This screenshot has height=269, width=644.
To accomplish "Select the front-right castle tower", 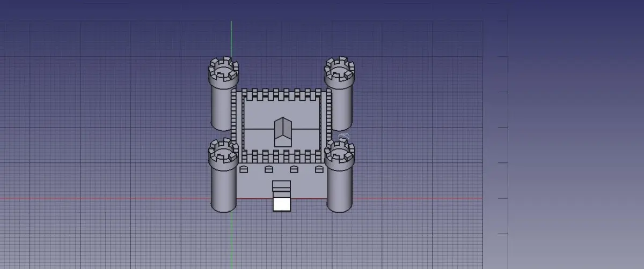I will [x=340, y=175].
